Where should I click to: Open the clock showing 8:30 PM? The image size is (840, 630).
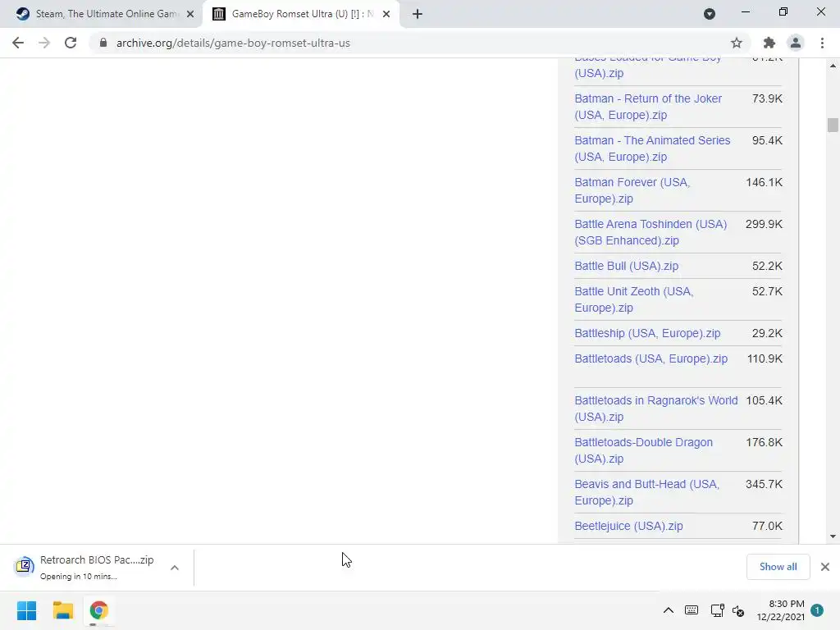pos(781,610)
